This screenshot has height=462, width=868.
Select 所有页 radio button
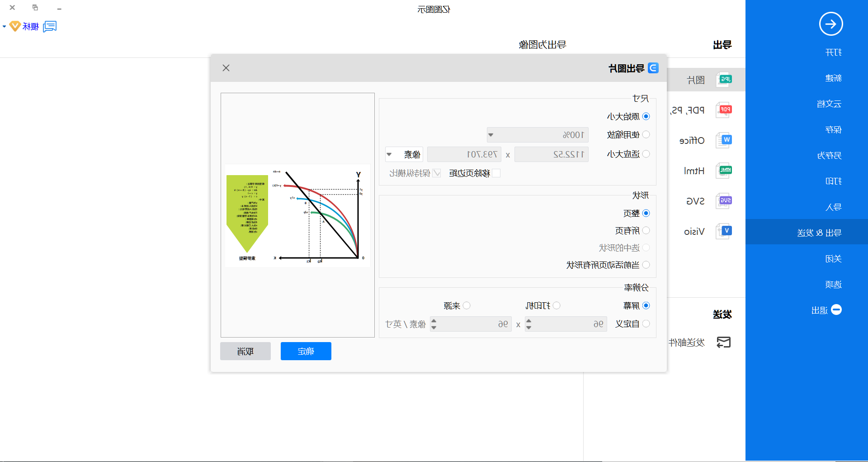646,230
